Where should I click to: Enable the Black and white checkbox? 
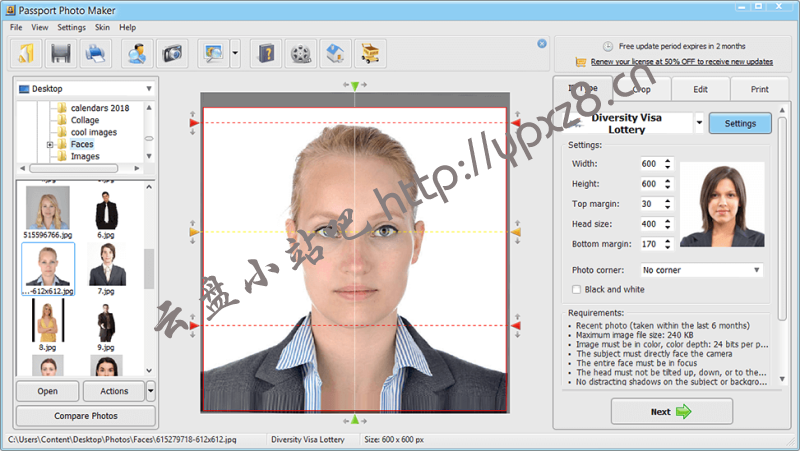point(577,290)
